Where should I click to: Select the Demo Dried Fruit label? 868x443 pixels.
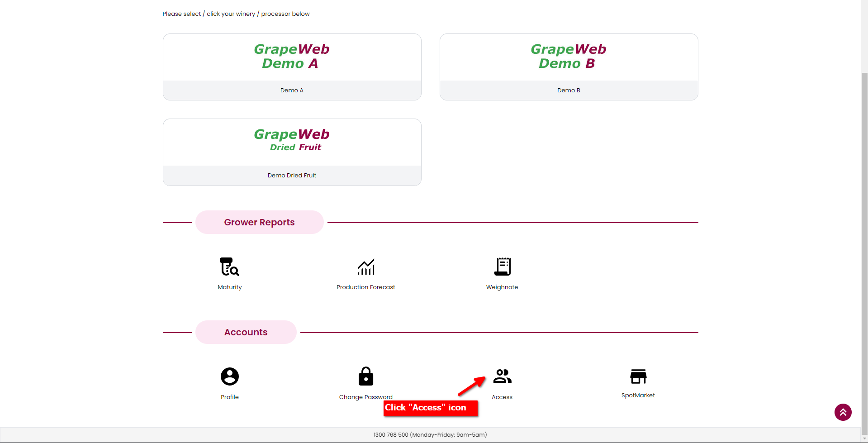click(292, 175)
